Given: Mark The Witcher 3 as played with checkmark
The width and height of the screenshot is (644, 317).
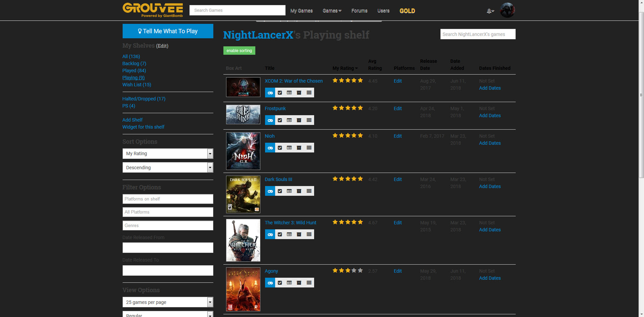Looking at the screenshot, I should coord(280,234).
